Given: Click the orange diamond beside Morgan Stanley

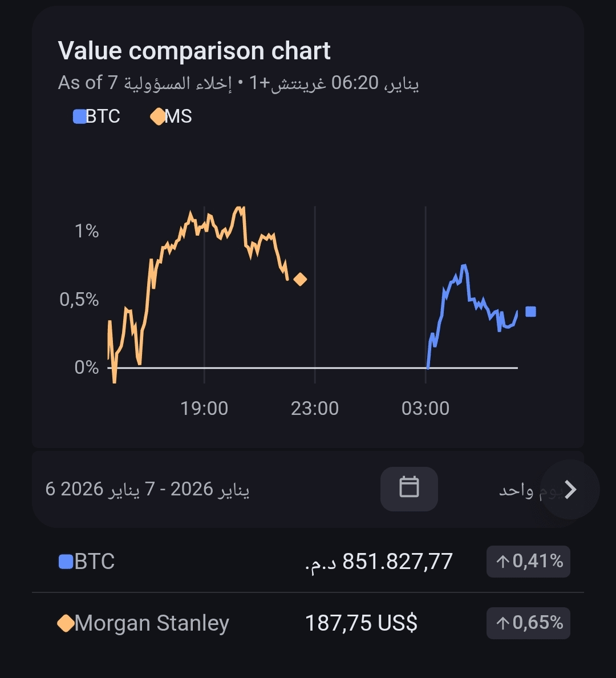Looking at the screenshot, I should click(66, 623).
